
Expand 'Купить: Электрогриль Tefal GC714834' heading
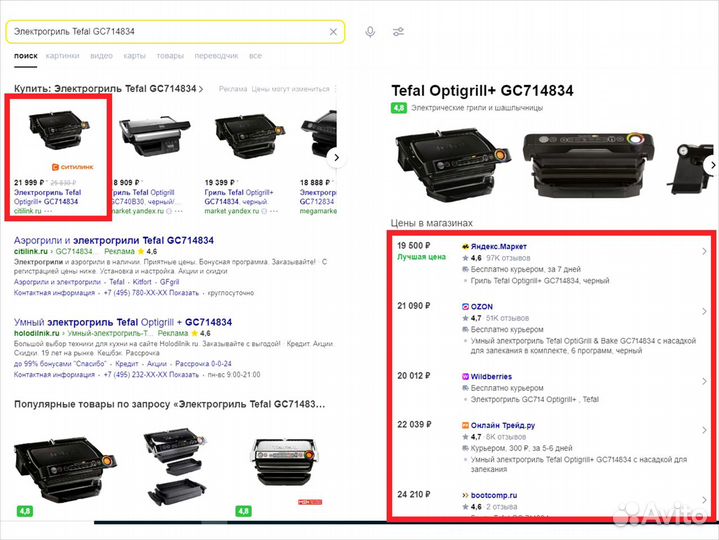coord(109,89)
